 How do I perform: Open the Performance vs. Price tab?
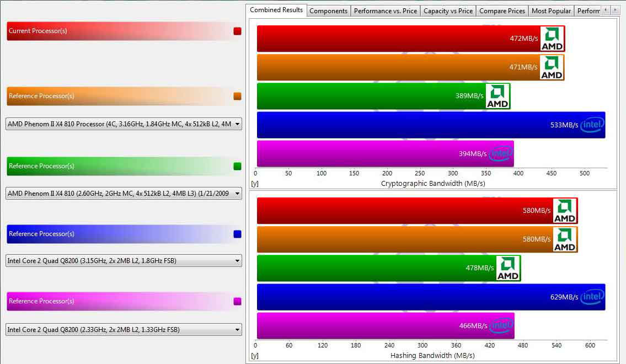[386, 11]
